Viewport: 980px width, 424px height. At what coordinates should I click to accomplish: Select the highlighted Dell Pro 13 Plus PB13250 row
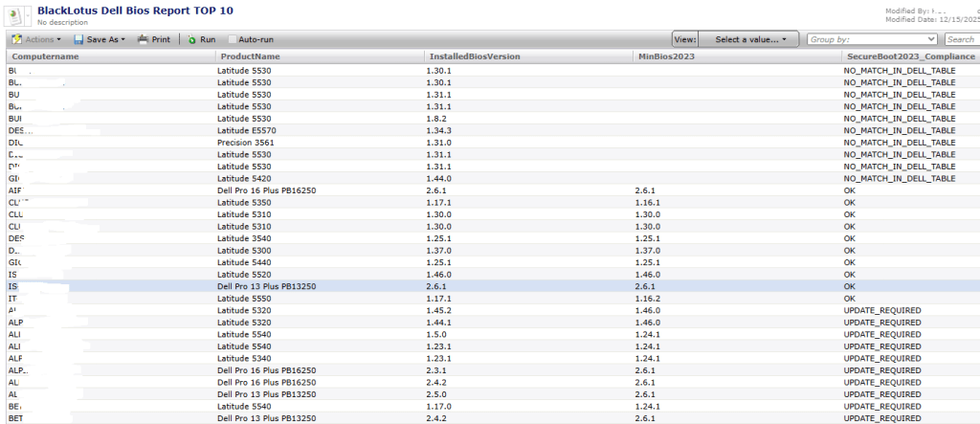[272, 285]
